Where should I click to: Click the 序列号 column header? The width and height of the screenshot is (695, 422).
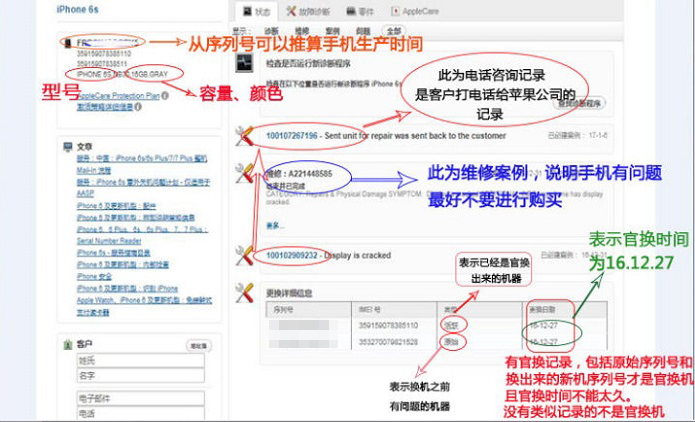[283, 309]
